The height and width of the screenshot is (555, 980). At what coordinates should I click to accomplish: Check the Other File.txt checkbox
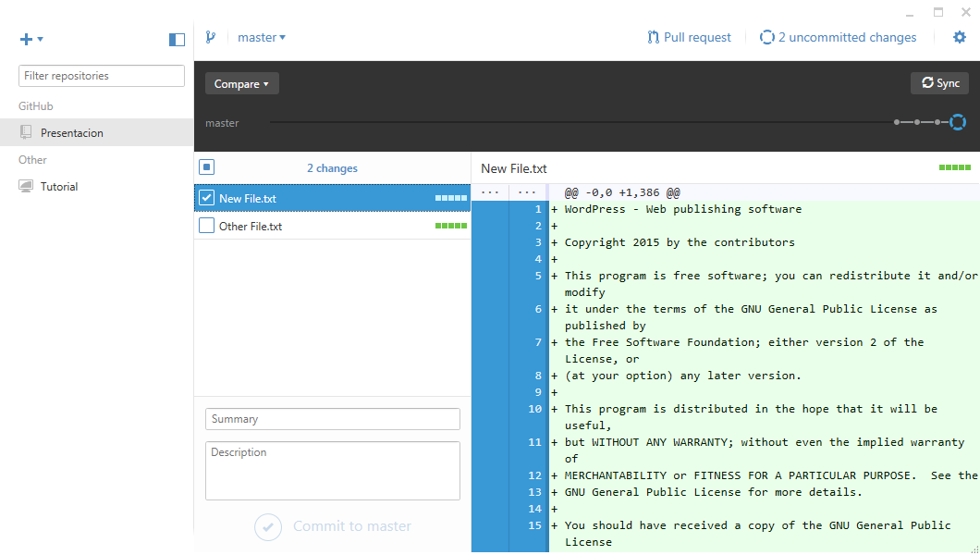[206, 225]
